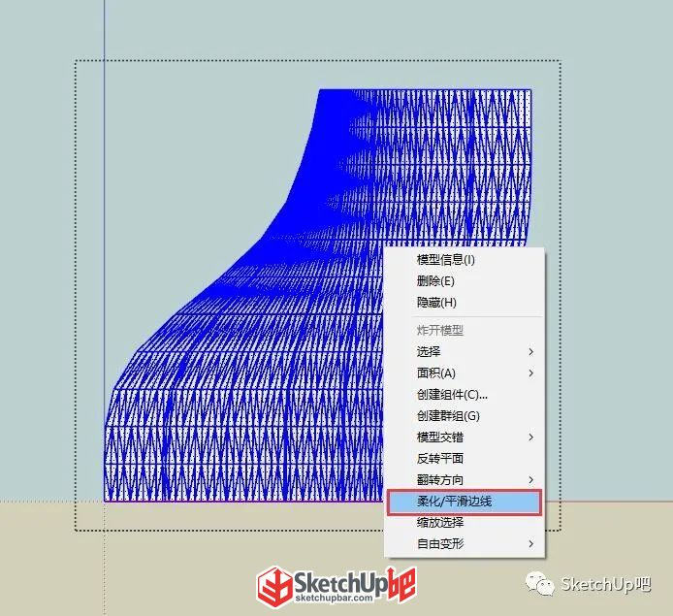Expand the 自由变形 submenu arrow

(530, 544)
